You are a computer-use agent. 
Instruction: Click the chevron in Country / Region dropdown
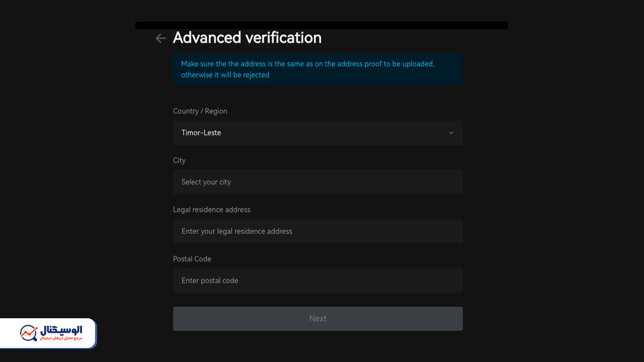(x=451, y=133)
